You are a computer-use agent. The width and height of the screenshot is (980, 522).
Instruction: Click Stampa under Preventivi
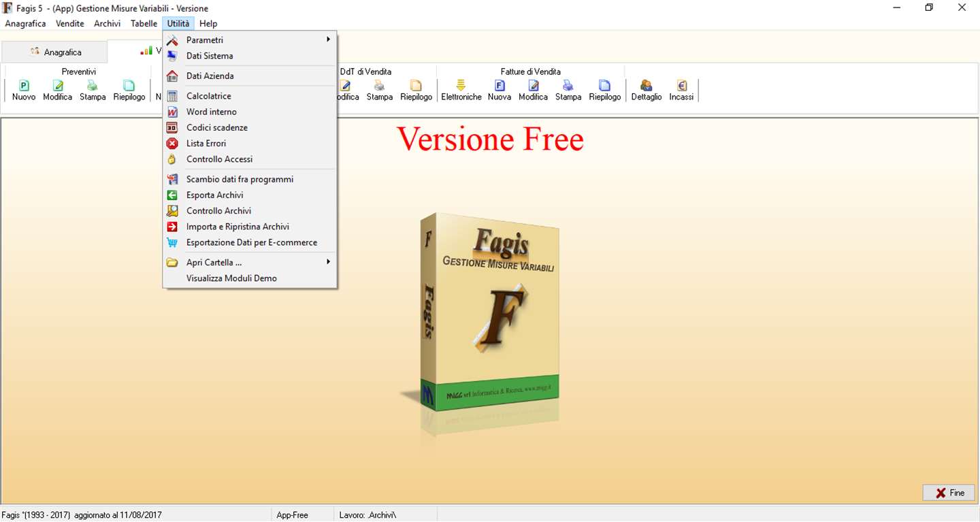click(x=93, y=91)
